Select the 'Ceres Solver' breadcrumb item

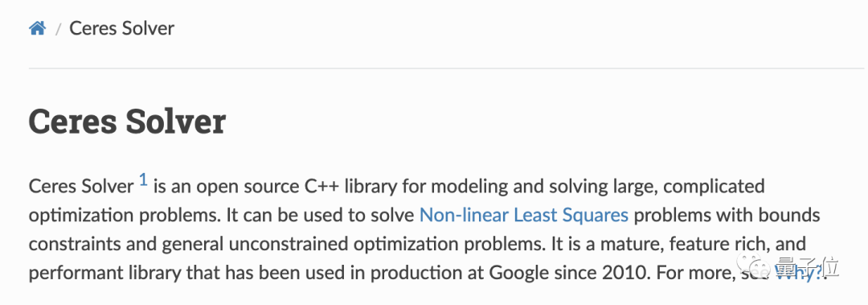click(x=121, y=27)
